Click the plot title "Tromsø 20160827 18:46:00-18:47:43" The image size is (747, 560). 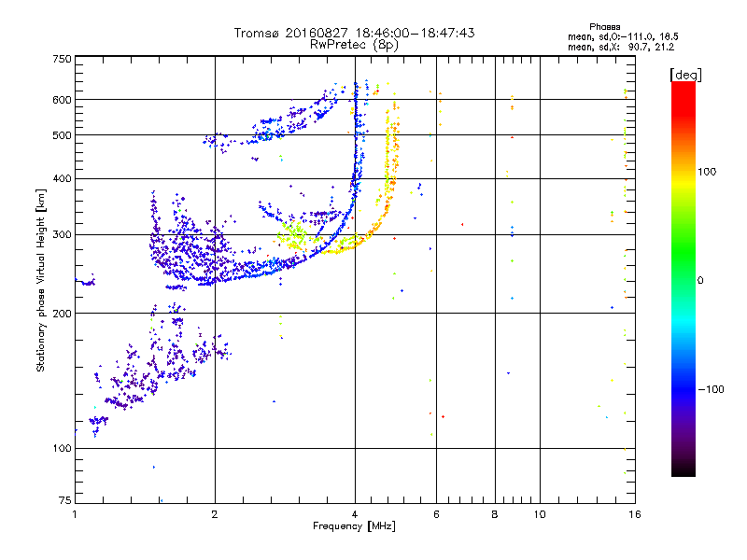pos(354,33)
